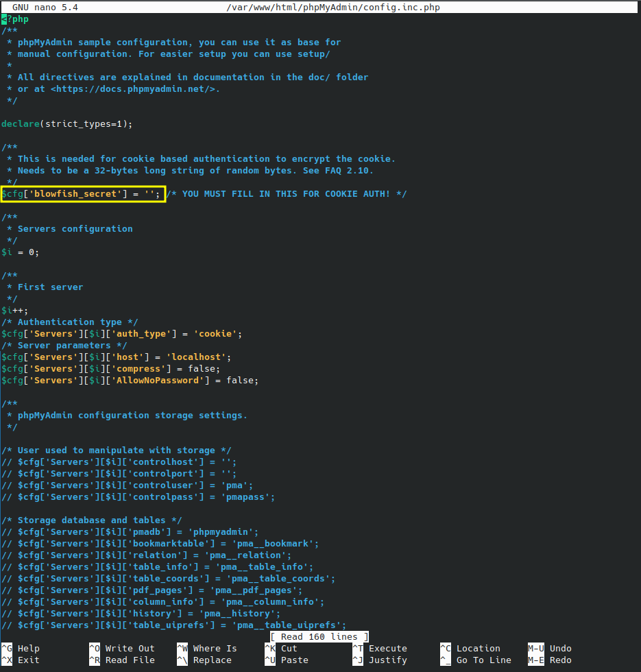Click the 'Storage database and tables' comment

coord(92,520)
